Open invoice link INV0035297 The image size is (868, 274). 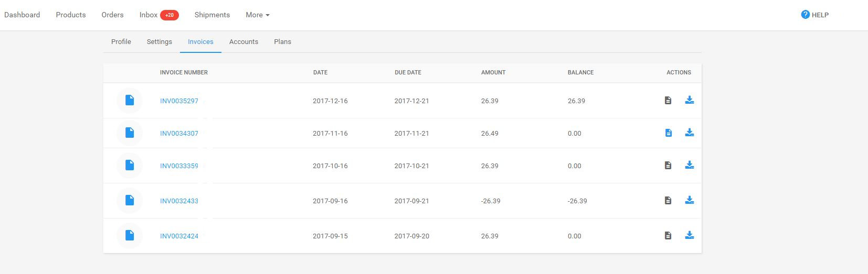[x=179, y=101]
